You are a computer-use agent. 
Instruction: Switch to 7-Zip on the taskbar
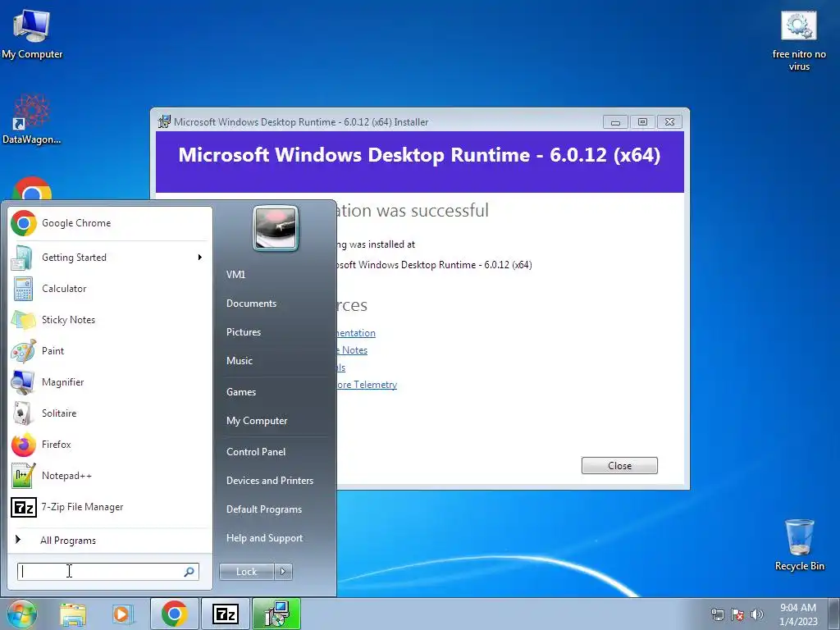pyautogui.click(x=226, y=614)
